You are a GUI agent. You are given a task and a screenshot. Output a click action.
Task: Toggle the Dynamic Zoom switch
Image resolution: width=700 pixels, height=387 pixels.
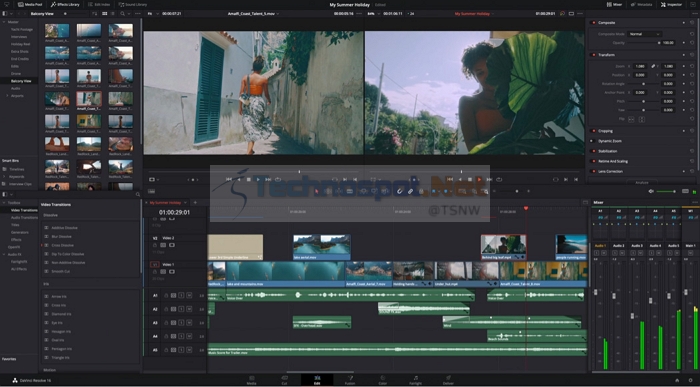[x=593, y=141]
